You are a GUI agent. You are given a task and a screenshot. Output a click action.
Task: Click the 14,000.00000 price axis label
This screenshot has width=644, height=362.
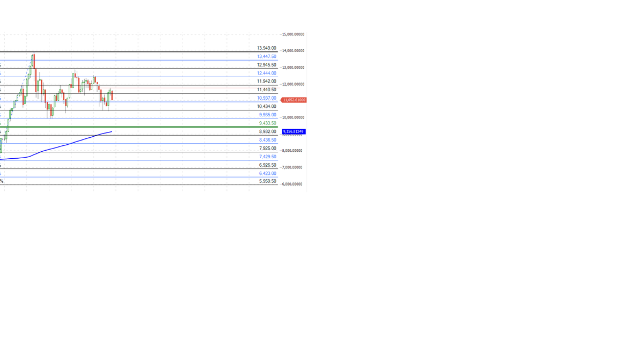[293, 51]
